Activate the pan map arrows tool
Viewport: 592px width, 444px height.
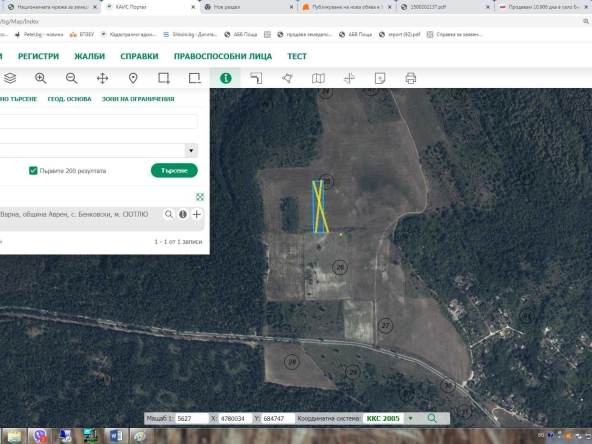point(102,78)
